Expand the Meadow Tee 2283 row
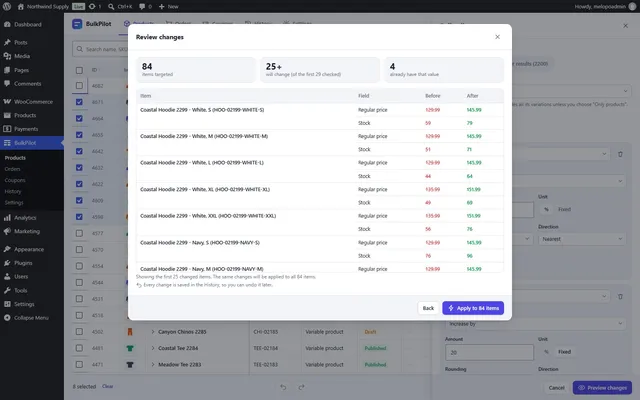The height and width of the screenshot is (400, 640). point(153,364)
